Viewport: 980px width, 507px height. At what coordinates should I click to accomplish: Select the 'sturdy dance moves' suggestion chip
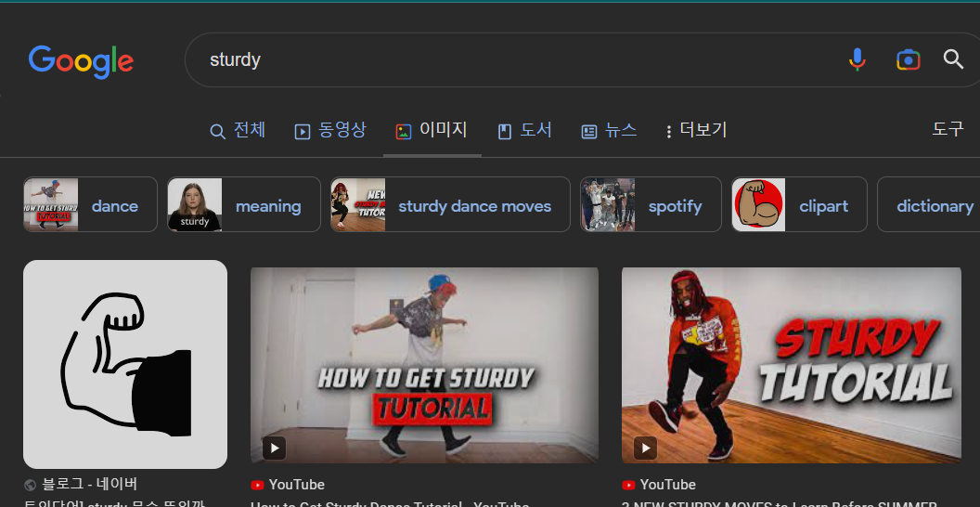(x=450, y=204)
